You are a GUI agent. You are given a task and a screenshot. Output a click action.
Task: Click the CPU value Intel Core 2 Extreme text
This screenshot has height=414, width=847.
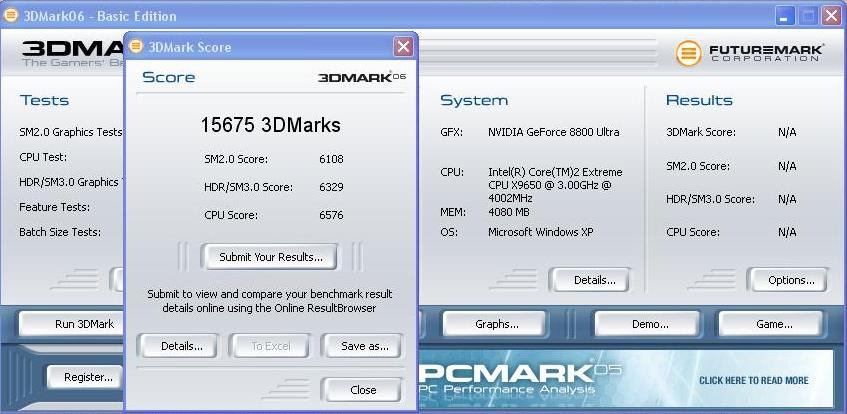point(555,185)
